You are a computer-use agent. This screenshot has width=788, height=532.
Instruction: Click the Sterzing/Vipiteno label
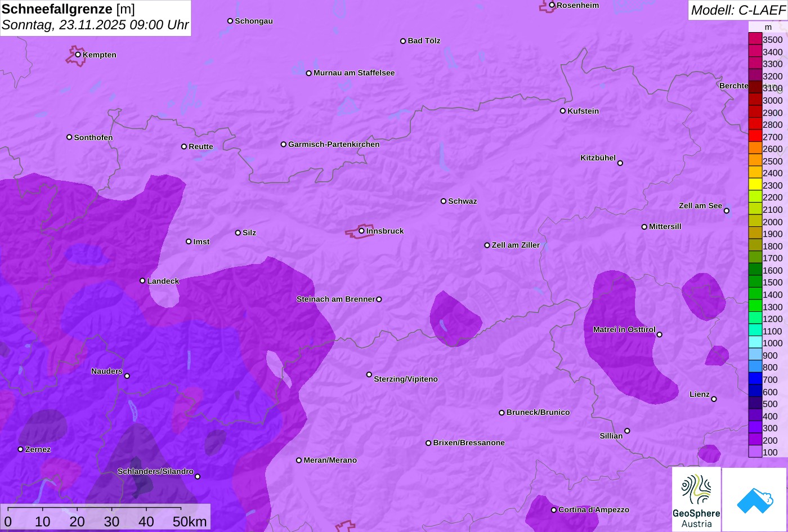(406, 379)
